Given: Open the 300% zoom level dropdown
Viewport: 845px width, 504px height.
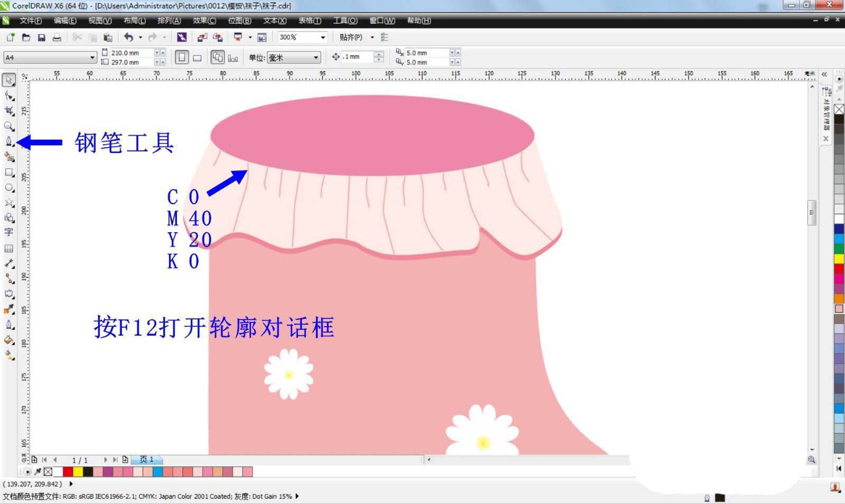Looking at the screenshot, I should [322, 37].
